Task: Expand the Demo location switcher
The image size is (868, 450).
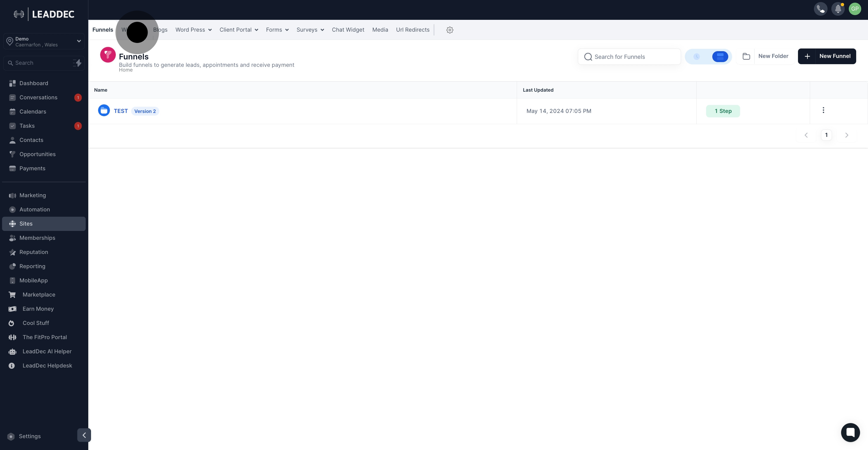Action: [44, 41]
